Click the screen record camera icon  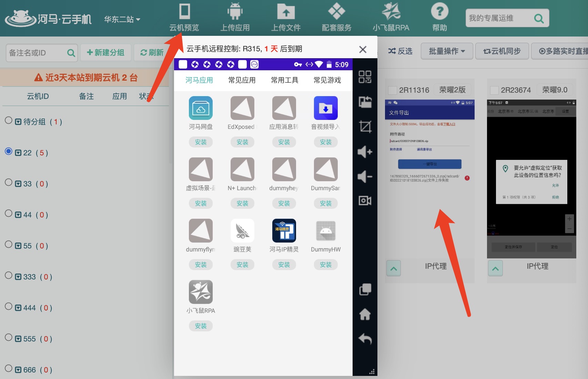coord(365,201)
